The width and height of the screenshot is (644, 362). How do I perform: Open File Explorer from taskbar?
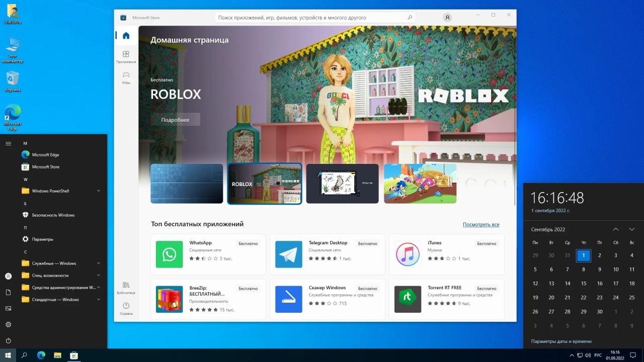click(x=57, y=355)
